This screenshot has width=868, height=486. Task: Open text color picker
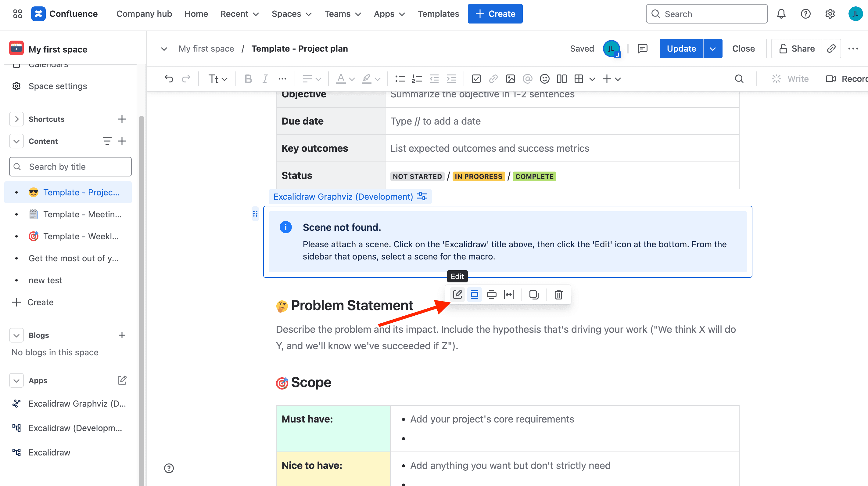[x=345, y=79]
